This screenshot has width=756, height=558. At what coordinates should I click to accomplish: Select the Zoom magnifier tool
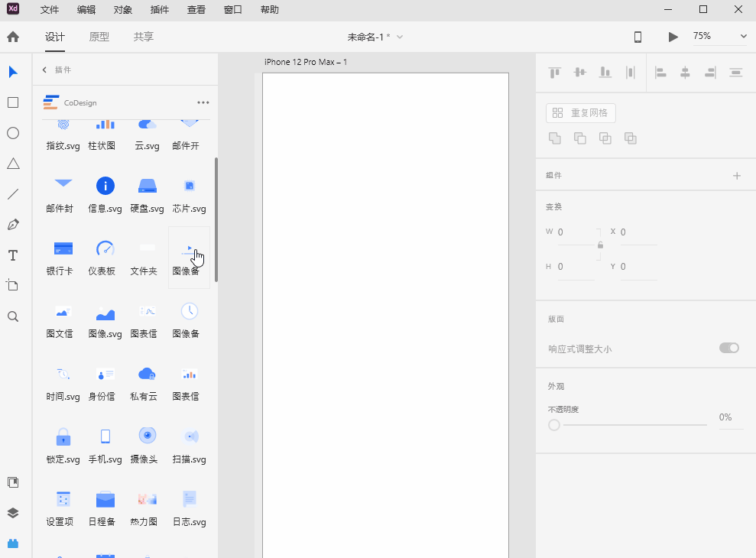pyautogui.click(x=13, y=316)
